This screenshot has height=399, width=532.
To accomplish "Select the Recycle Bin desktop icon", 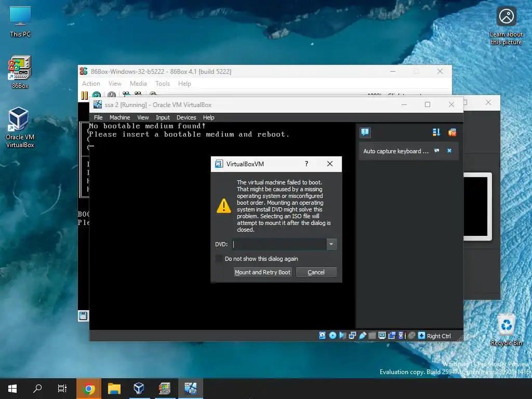I will click(x=506, y=330).
